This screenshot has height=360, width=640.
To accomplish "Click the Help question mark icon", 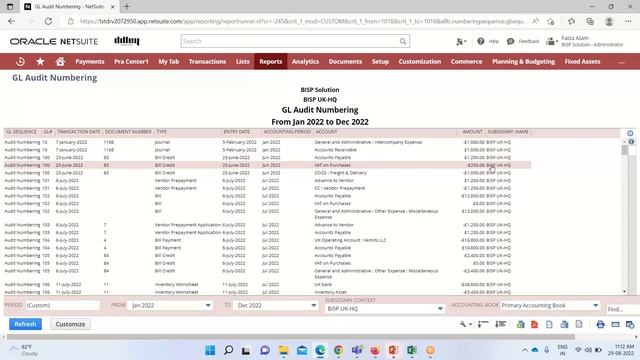I will point(481,41).
